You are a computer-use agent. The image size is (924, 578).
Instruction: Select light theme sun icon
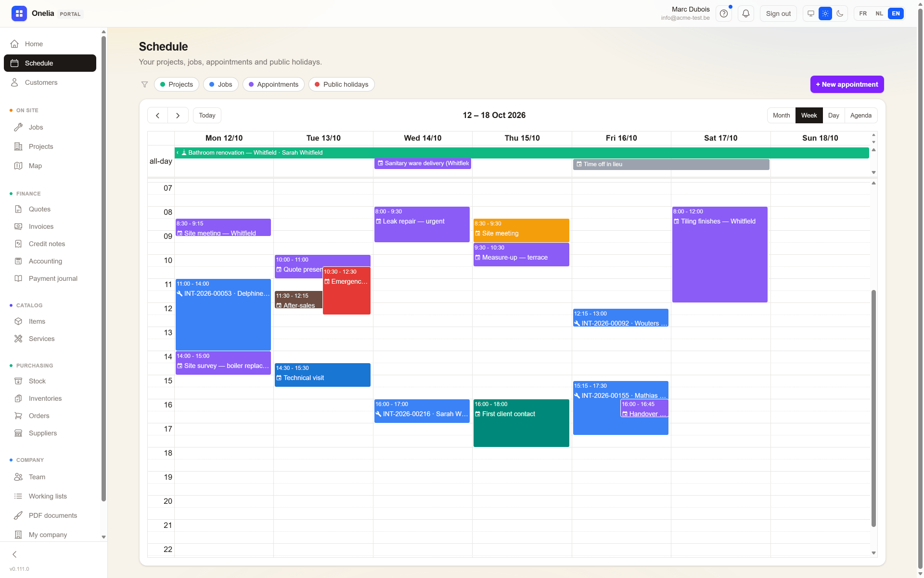click(x=825, y=13)
